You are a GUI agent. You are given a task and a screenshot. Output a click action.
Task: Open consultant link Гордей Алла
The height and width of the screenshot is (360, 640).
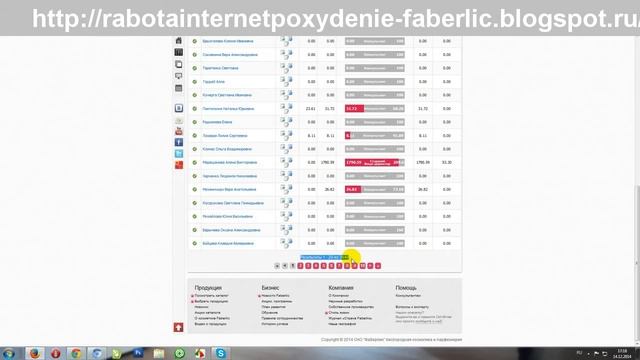tap(213, 82)
